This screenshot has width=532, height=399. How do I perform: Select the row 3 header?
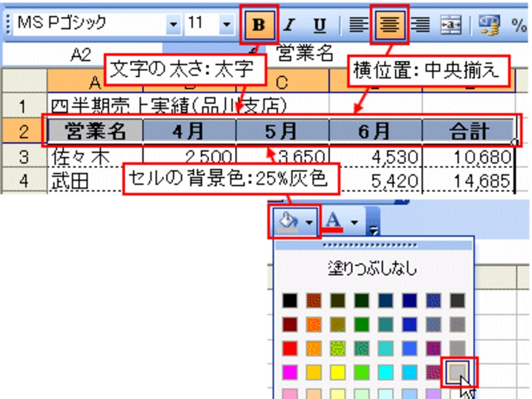[x=23, y=158]
